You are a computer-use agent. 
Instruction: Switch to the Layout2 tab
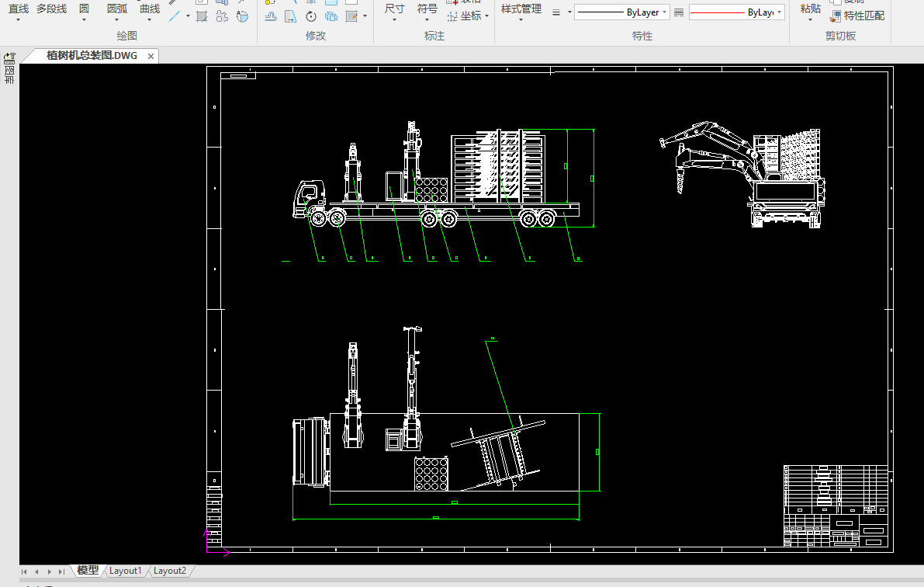(x=169, y=571)
